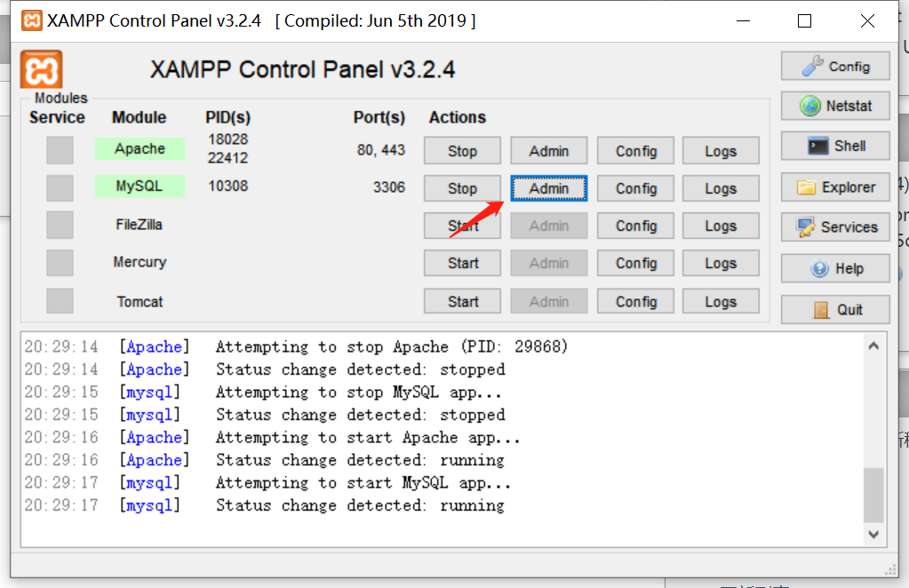Start the Tomcat module
The height and width of the screenshot is (588, 909).
click(461, 301)
